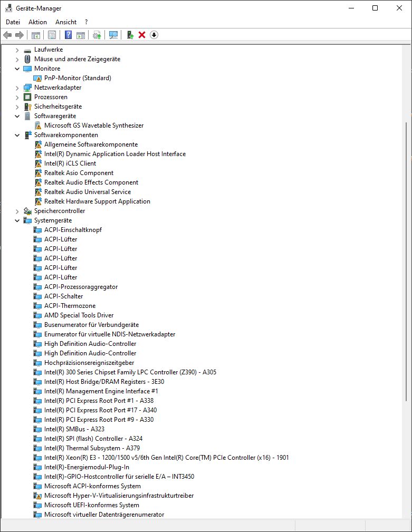Collapse the Softwarekomponenten node
The height and width of the screenshot is (532, 412).
[x=17, y=135]
